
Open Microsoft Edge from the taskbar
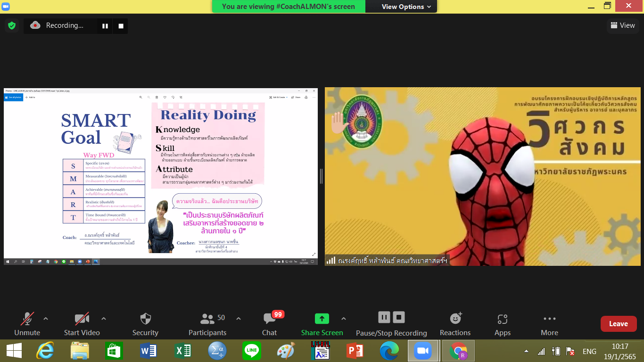[x=389, y=351]
